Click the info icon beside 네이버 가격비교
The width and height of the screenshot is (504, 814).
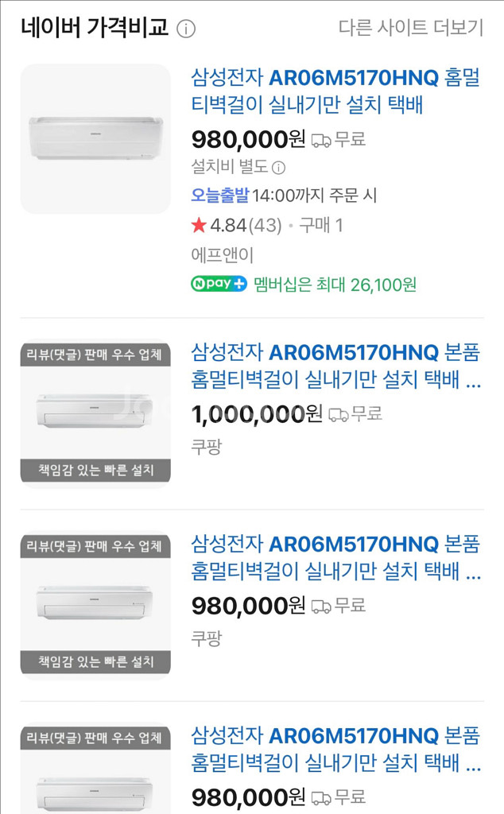[186, 29]
